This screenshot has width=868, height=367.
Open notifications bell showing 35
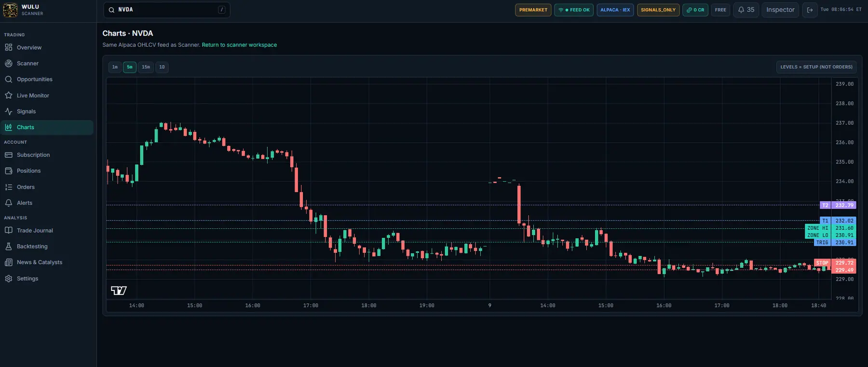coord(746,10)
